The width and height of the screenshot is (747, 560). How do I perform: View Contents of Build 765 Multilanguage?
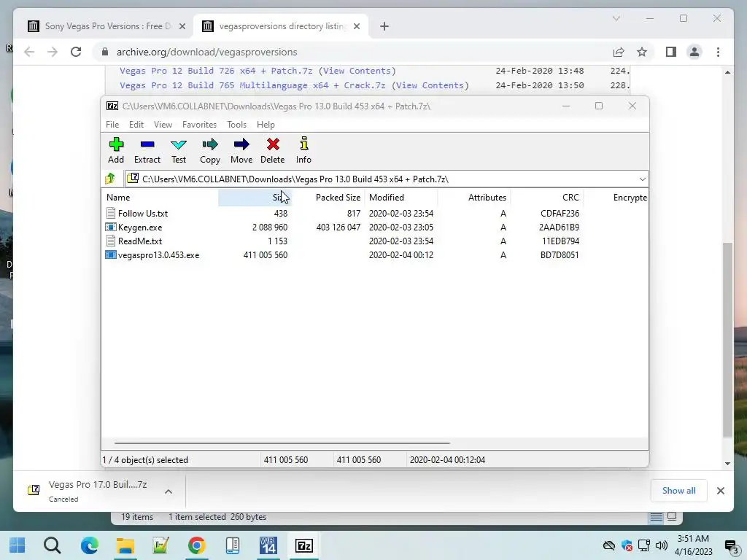click(x=430, y=85)
